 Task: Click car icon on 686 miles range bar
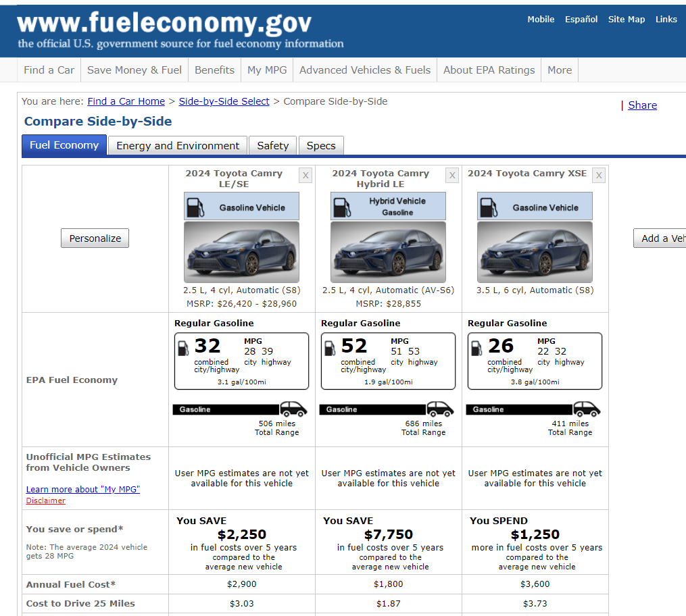[440, 409]
